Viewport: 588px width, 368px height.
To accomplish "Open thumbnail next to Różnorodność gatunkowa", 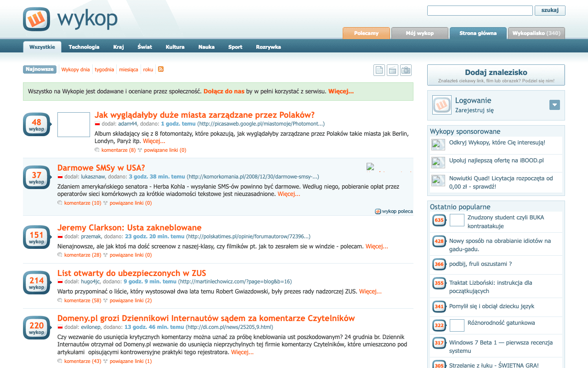I will click(x=457, y=325).
